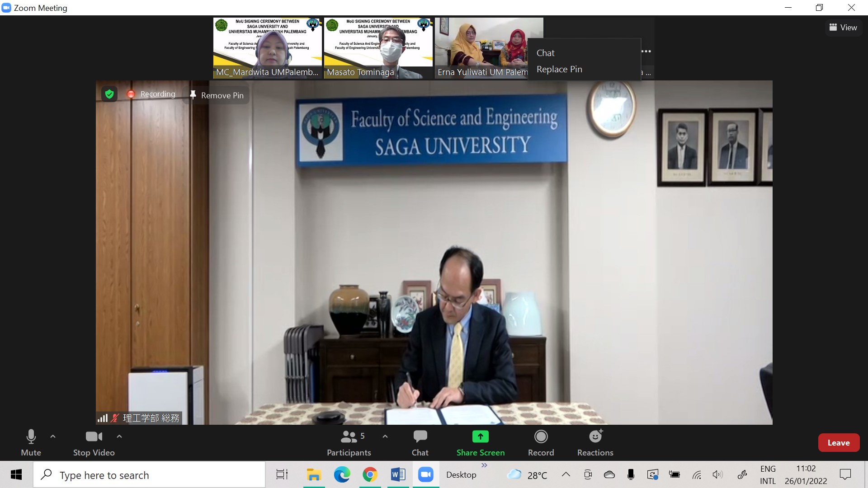Select Masato Tominaga video thumbnail
Viewport: 868px width, 488px height.
[x=378, y=48]
